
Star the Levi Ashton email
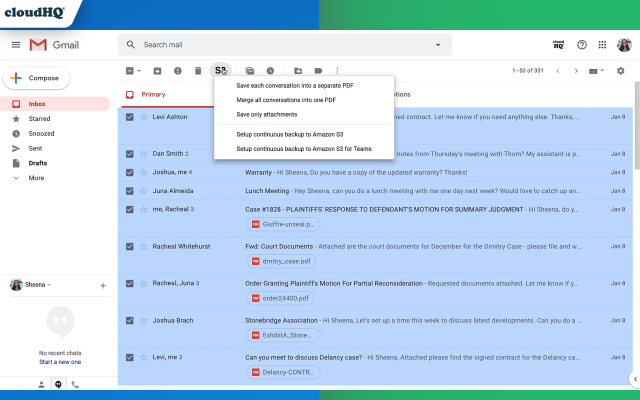point(144,117)
